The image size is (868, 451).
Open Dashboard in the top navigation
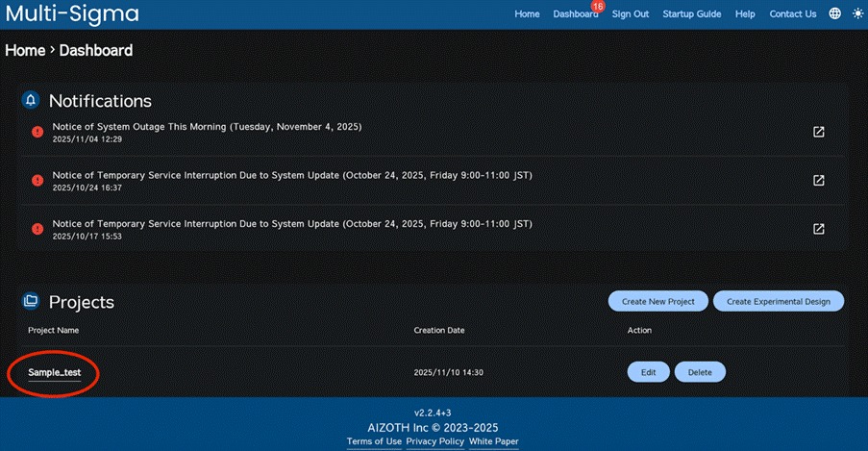pyautogui.click(x=575, y=14)
